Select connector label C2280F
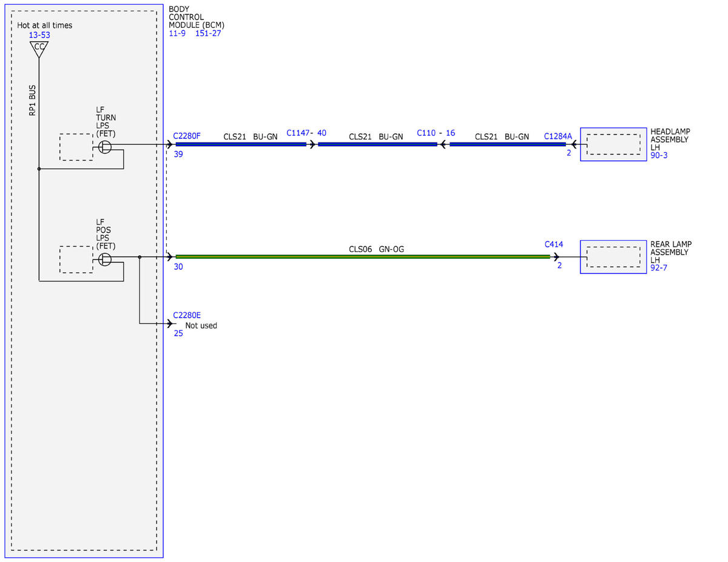Image resolution: width=728 pixels, height=562 pixels. (x=187, y=136)
